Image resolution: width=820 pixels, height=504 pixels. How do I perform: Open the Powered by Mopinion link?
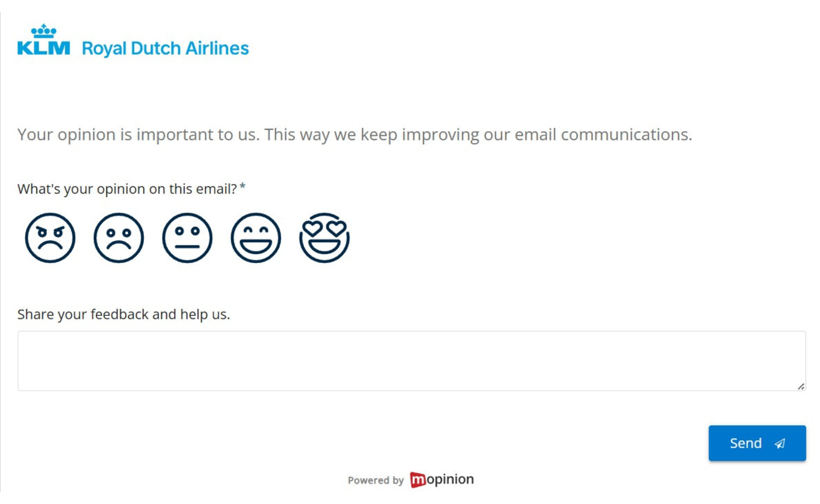point(410,479)
